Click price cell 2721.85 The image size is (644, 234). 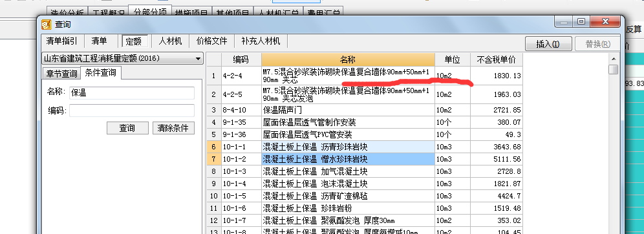[497, 110]
